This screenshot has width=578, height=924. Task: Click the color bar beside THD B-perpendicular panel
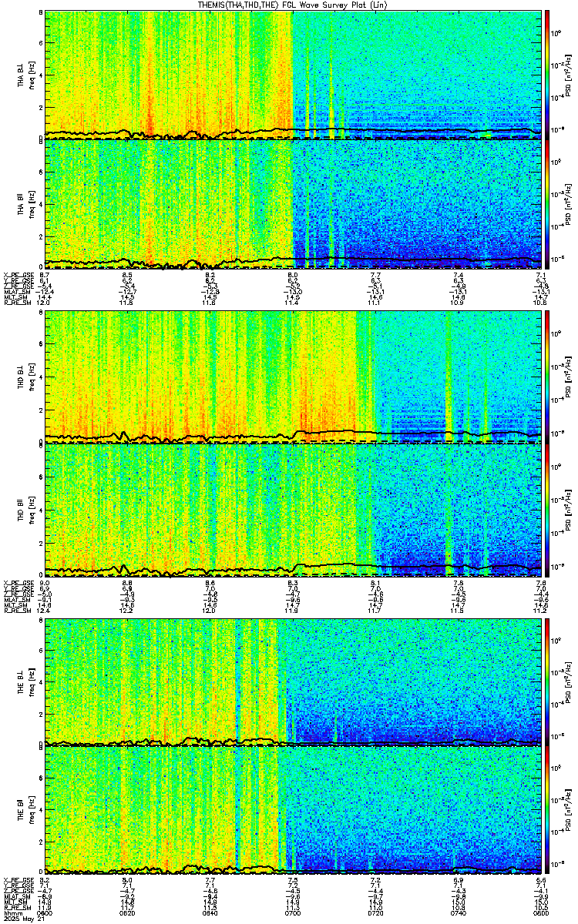pyautogui.click(x=547, y=377)
